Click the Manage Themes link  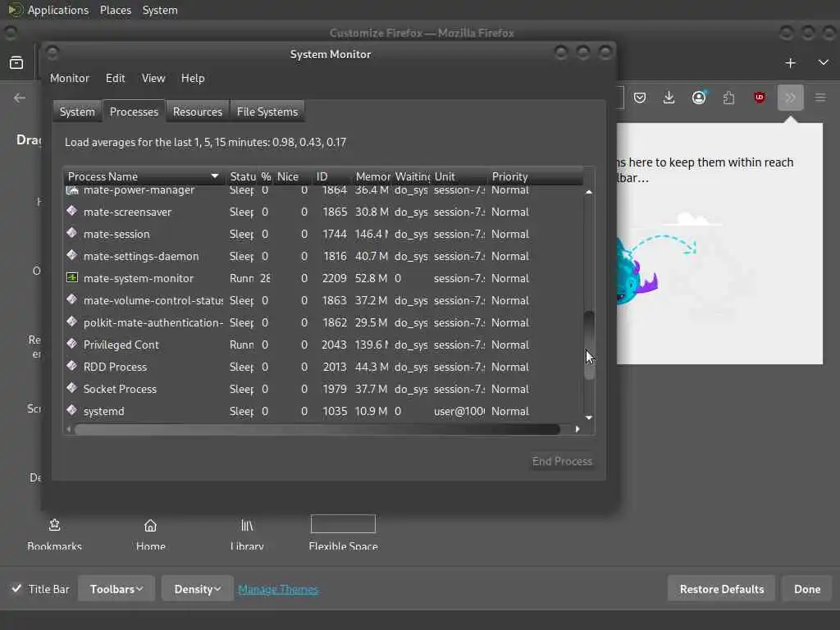[x=278, y=589]
